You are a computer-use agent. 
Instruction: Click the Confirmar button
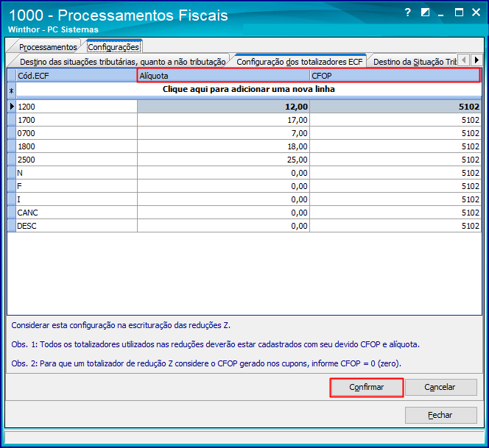[367, 387]
